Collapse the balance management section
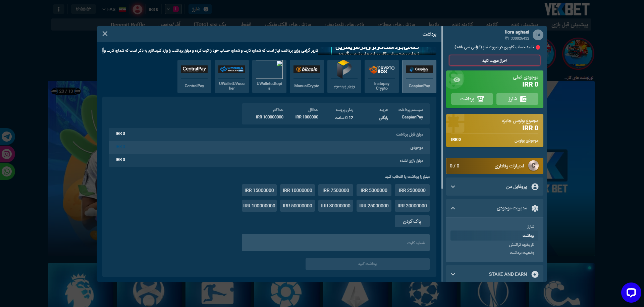The width and height of the screenshot is (644, 307). point(453,208)
